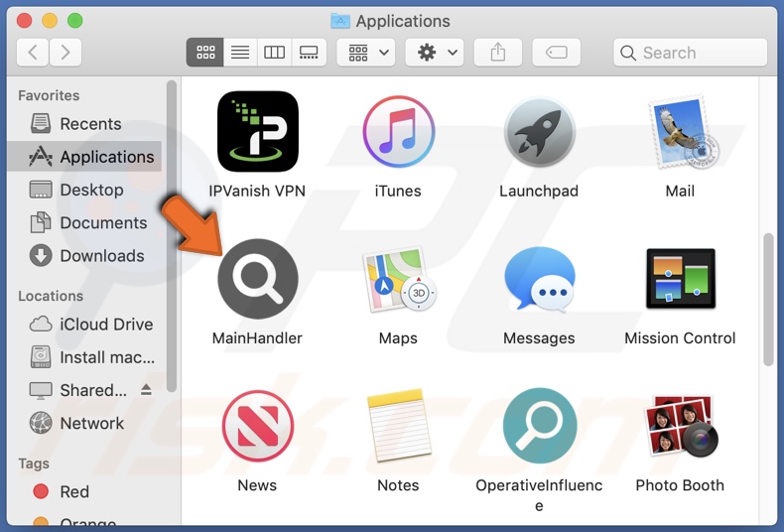The image size is (784, 532).
Task: Open Recents in the sidebar
Action: click(84, 123)
